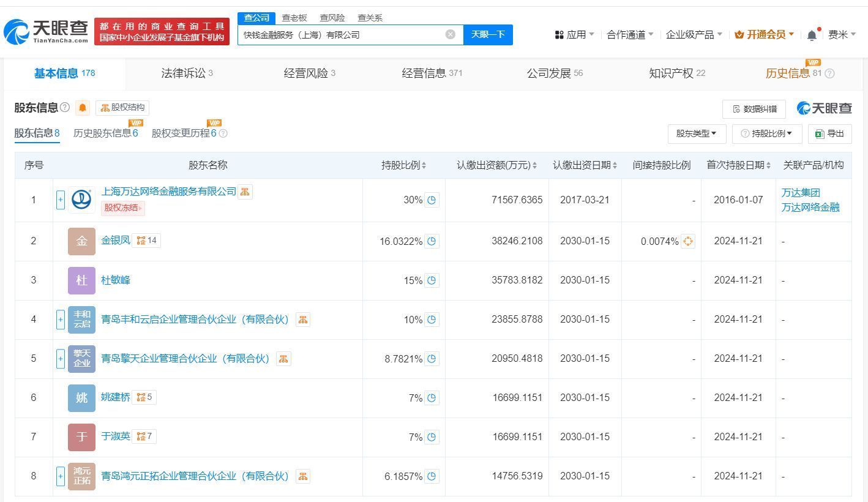Clear the search box text
The height and width of the screenshot is (502, 868).
[x=451, y=34]
